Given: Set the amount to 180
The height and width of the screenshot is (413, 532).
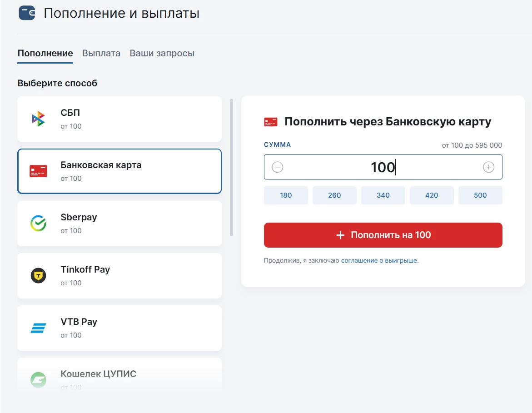Looking at the screenshot, I should pyautogui.click(x=286, y=195).
